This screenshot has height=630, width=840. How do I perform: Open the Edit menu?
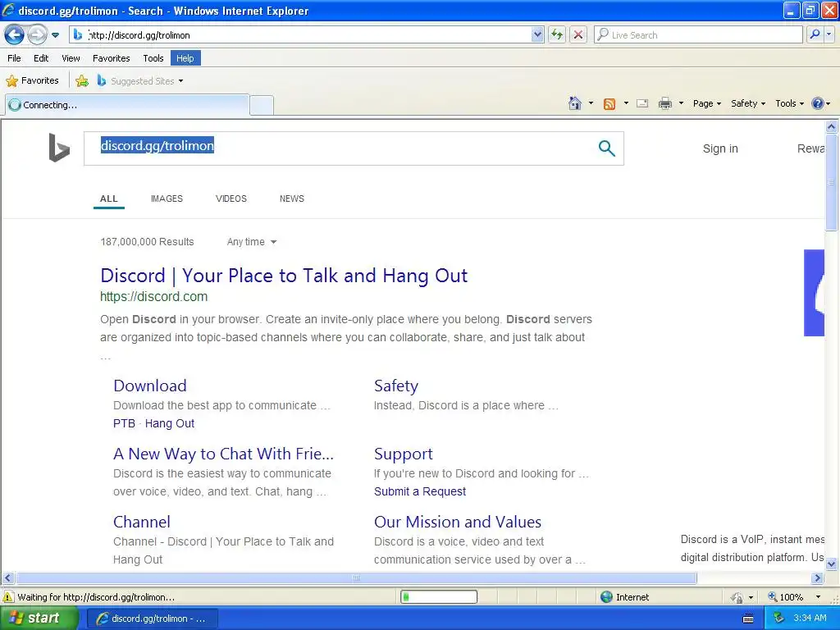[41, 58]
